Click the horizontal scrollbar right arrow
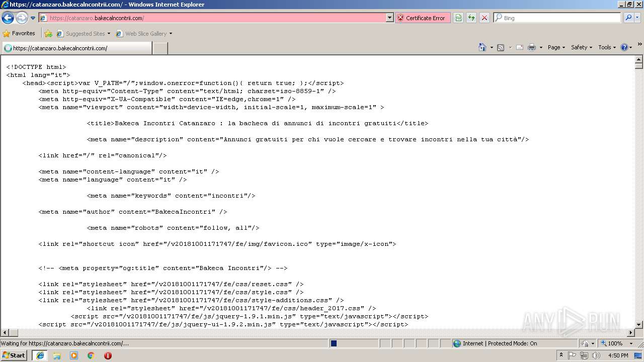Screen dimensions: 644x362 point(631,333)
